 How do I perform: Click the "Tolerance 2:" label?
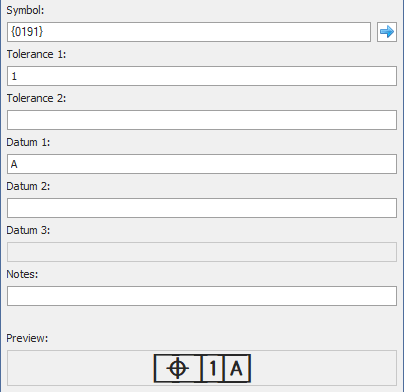(x=36, y=98)
